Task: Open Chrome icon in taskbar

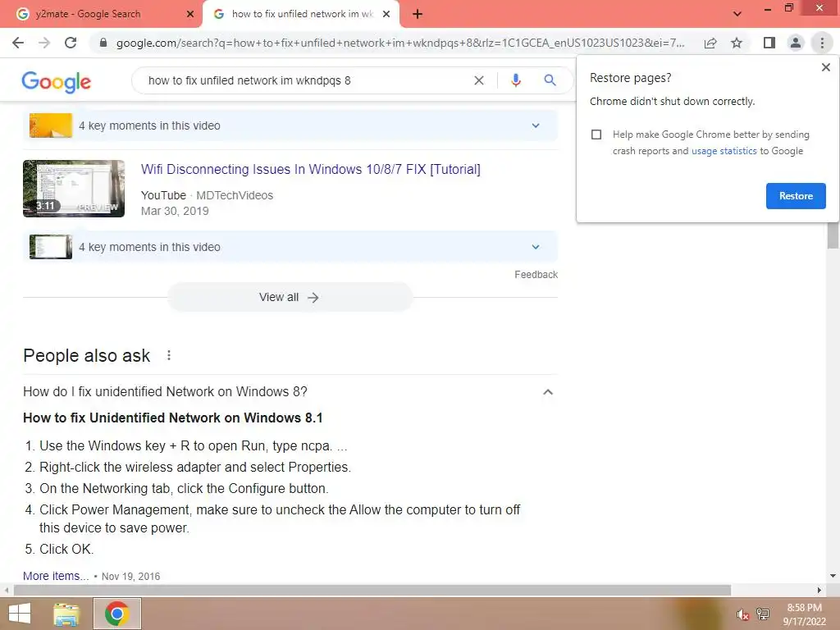Action: click(x=116, y=614)
